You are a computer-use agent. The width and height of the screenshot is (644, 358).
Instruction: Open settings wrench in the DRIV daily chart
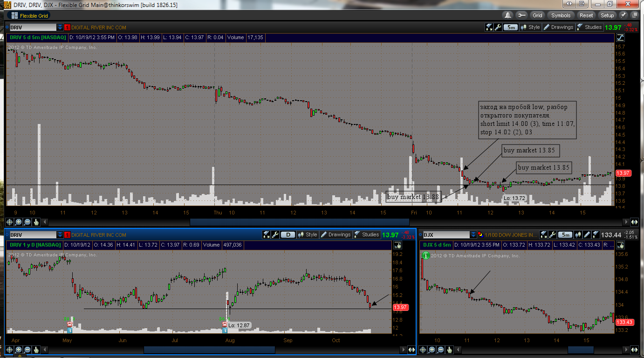[275, 234]
